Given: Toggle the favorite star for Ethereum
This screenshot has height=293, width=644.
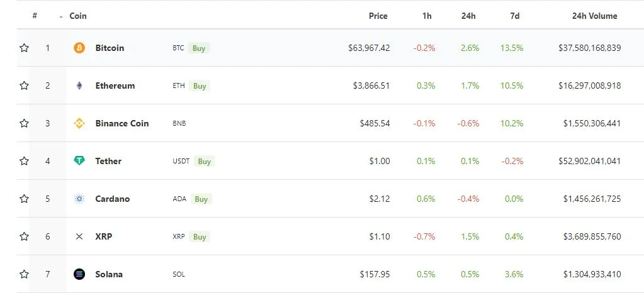Looking at the screenshot, I should pyautogui.click(x=24, y=86).
